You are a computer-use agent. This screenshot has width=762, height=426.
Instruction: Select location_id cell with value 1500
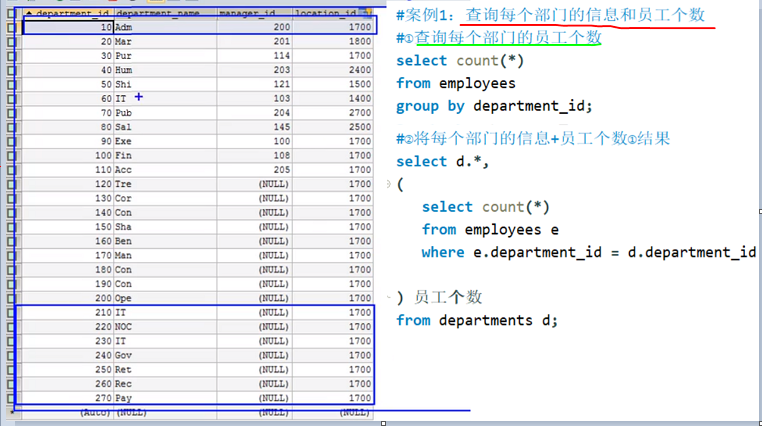pyautogui.click(x=333, y=85)
